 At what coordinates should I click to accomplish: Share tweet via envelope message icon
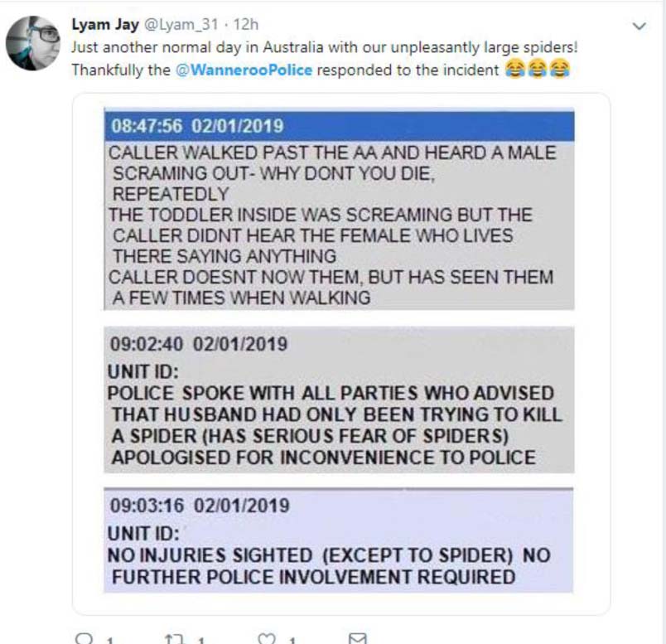(357, 639)
